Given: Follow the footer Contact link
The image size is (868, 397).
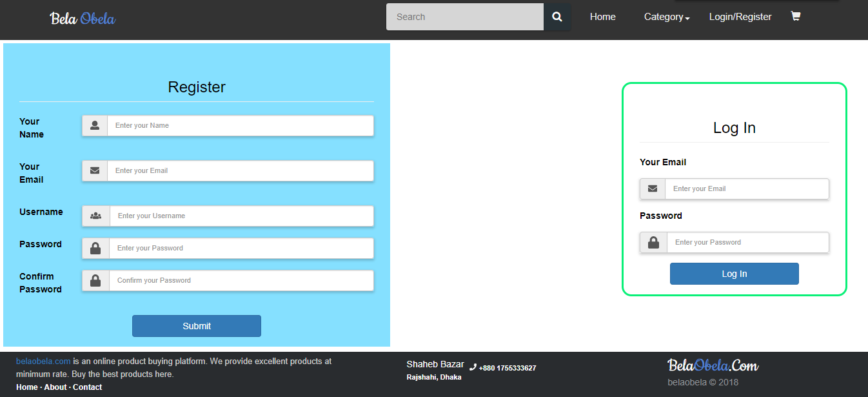Looking at the screenshot, I should pos(88,387).
